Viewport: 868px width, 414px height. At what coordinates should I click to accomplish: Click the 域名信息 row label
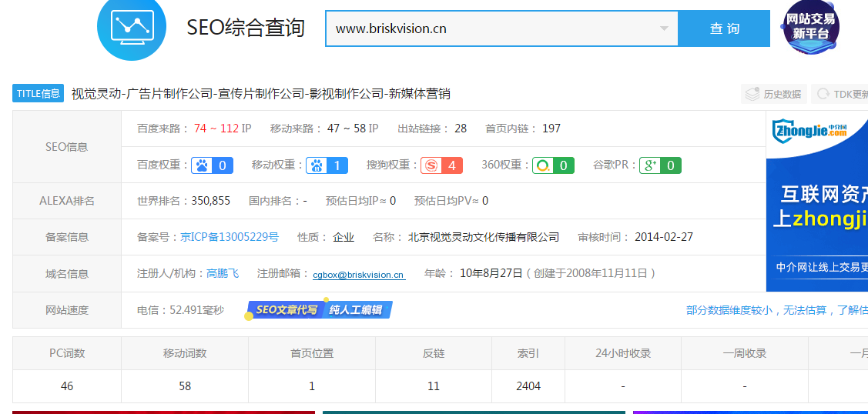[67, 274]
